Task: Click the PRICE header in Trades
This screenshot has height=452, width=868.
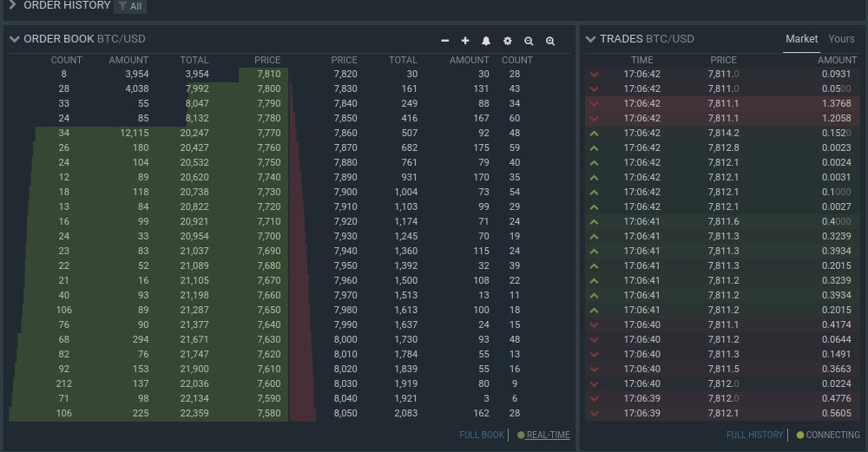Action: (724, 60)
